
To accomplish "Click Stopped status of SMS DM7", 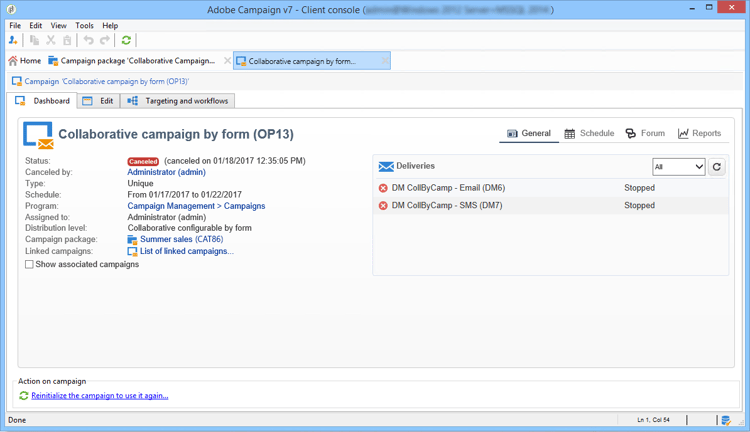I will click(640, 206).
